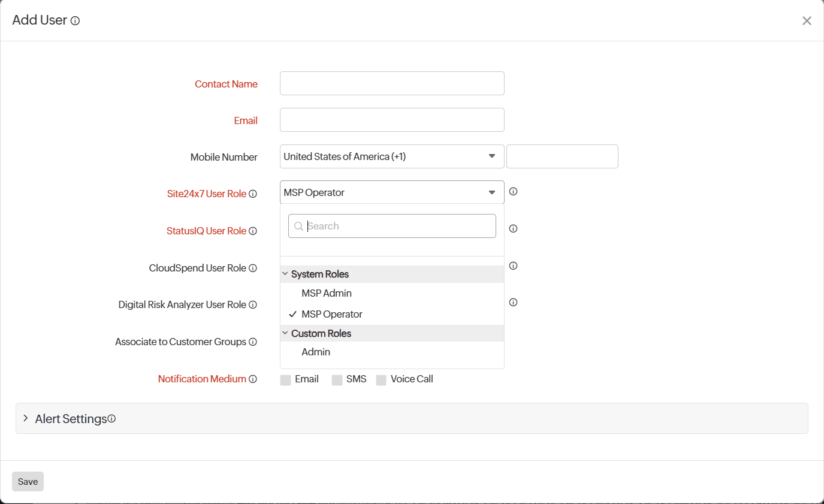Click info icon beside Site24x7 User Role label
This screenshot has height=504, width=824.
253,194
